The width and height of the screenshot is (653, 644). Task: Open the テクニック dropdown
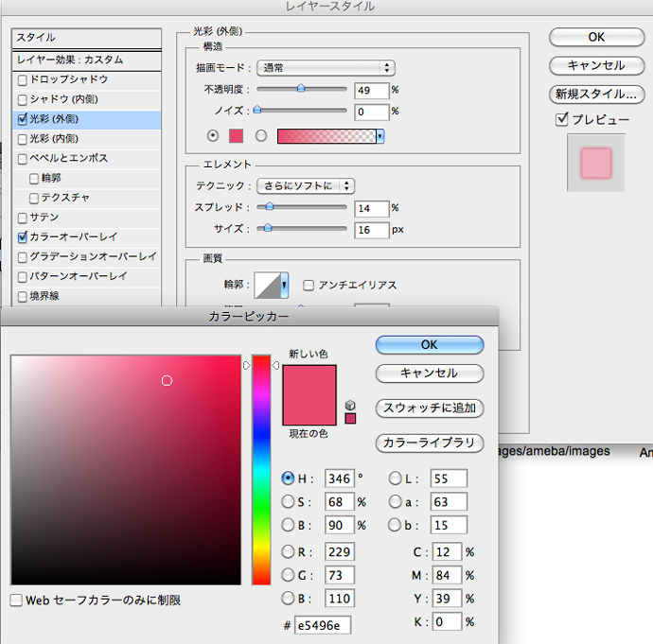306,186
